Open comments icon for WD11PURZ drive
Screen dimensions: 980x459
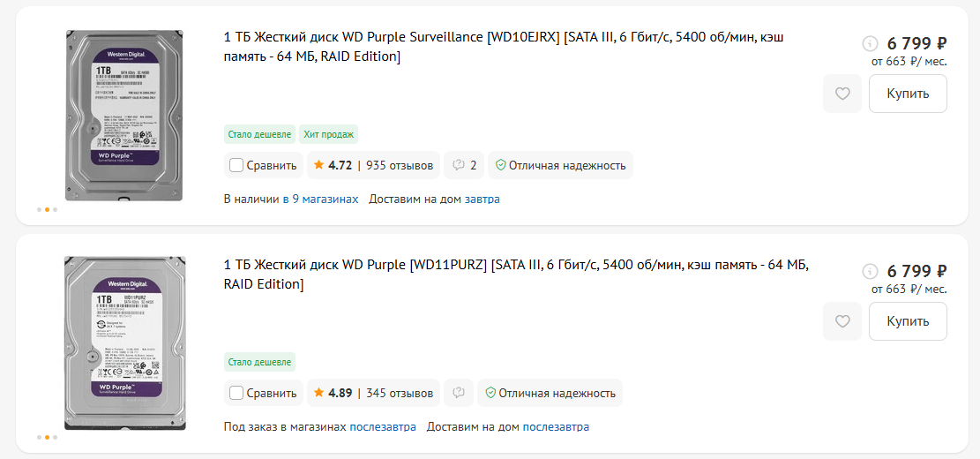tap(459, 393)
